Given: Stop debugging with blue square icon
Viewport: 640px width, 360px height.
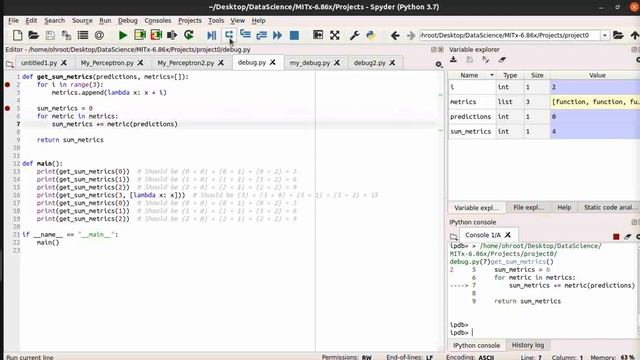Looking at the screenshot, I should (x=294, y=35).
